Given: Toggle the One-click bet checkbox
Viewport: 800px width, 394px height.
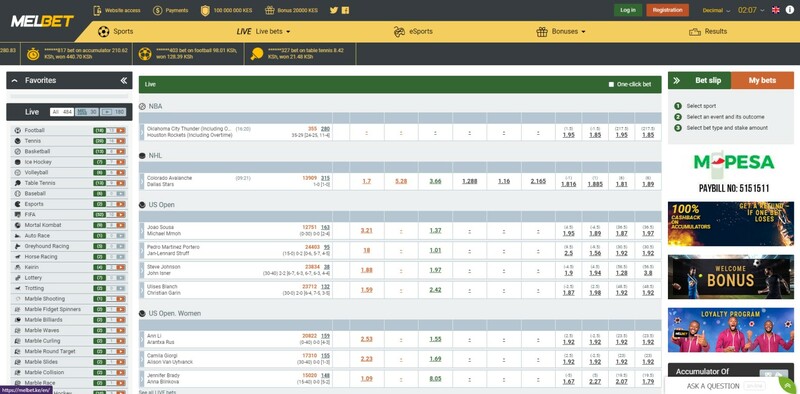Looking at the screenshot, I should click(611, 85).
